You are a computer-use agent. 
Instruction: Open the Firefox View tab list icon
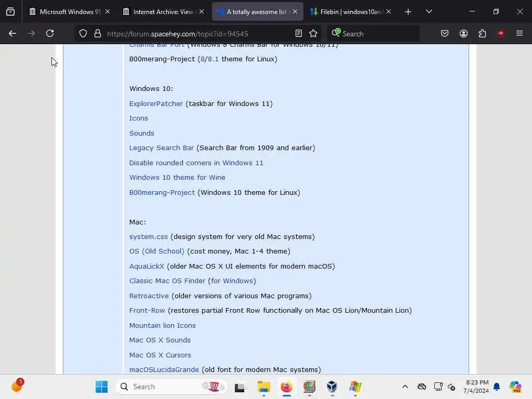click(x=10, y=11)
